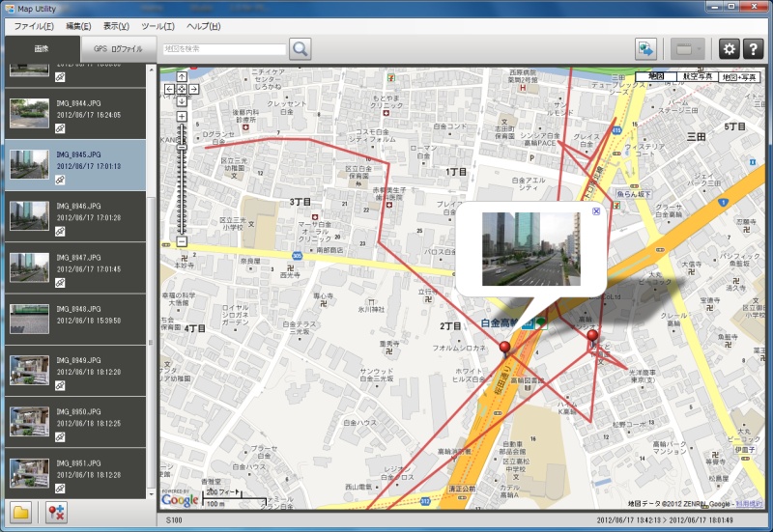
Task: Open the 編集(E) menu
Action: (x=78, y=26)
